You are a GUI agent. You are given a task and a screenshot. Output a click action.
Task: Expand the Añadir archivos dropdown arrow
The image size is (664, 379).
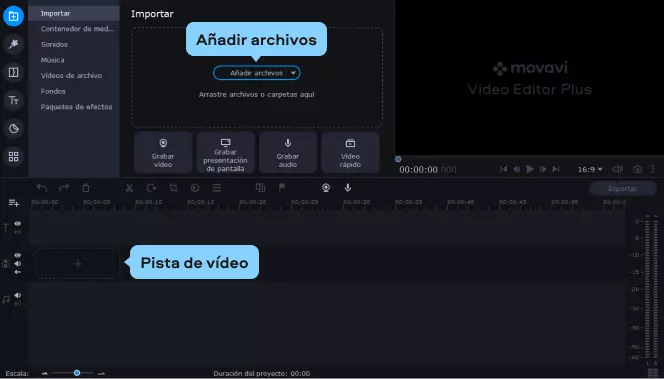tap(293, 73)
